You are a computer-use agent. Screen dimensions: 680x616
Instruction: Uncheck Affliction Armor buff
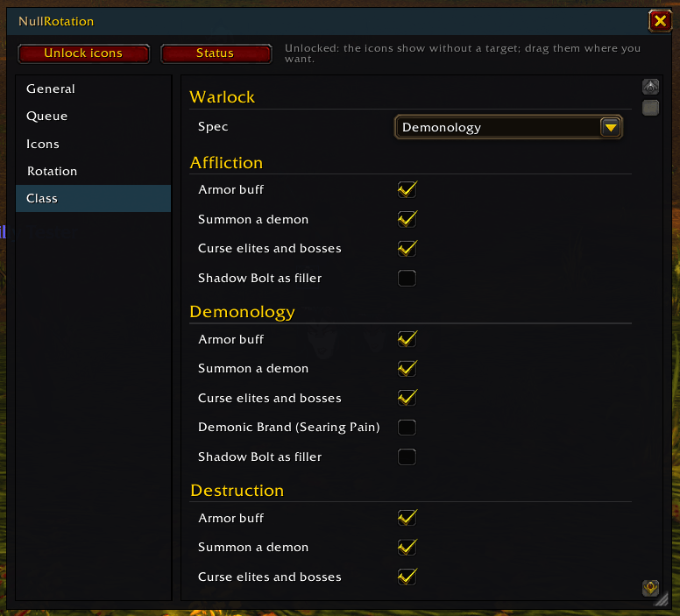(407, 189)
